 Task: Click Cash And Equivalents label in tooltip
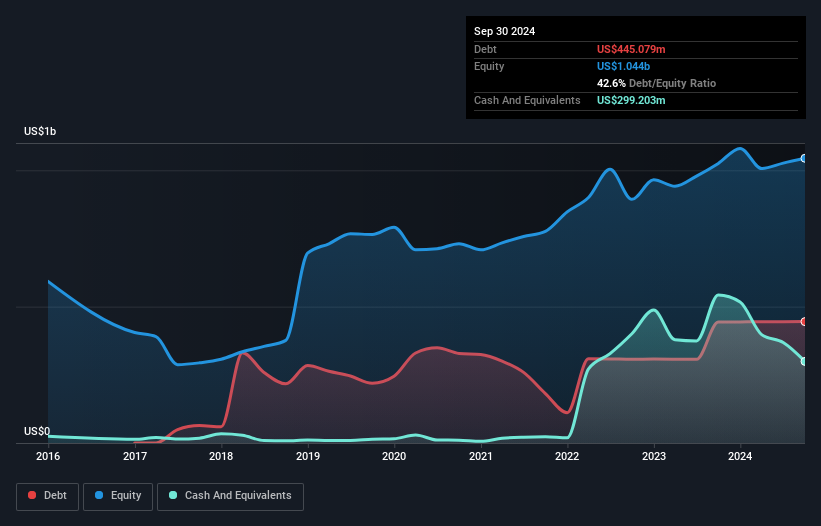click(x=527, y=100)
